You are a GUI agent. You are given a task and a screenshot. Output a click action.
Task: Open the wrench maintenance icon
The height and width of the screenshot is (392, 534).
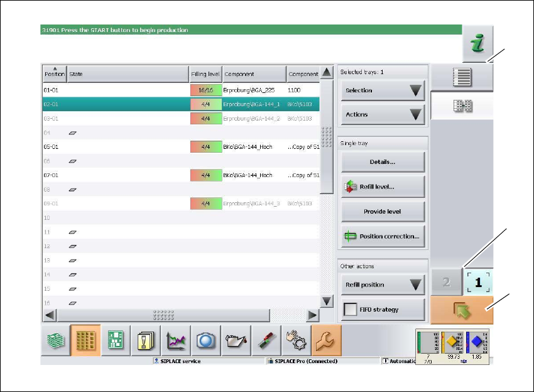coord(326,340)
